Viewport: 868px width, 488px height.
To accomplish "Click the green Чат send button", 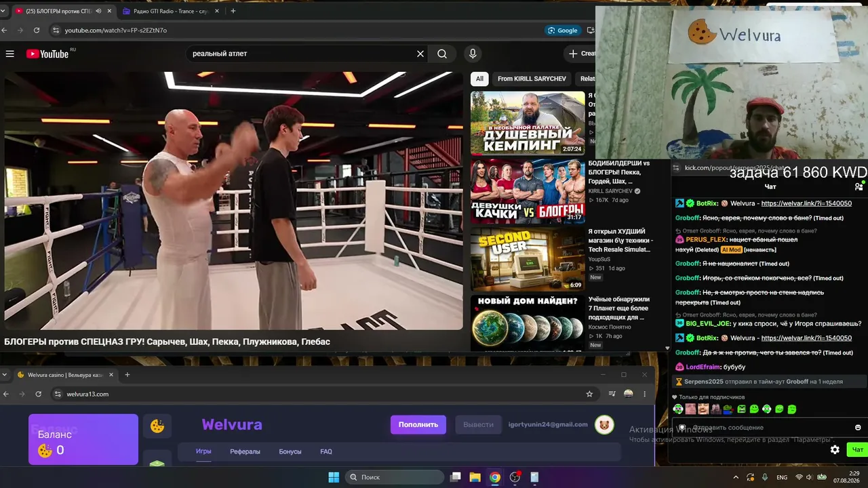I will tap(858, 449).
